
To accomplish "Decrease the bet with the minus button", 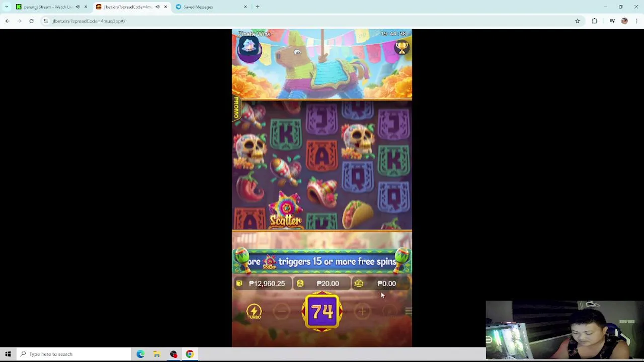I will 282,312.
